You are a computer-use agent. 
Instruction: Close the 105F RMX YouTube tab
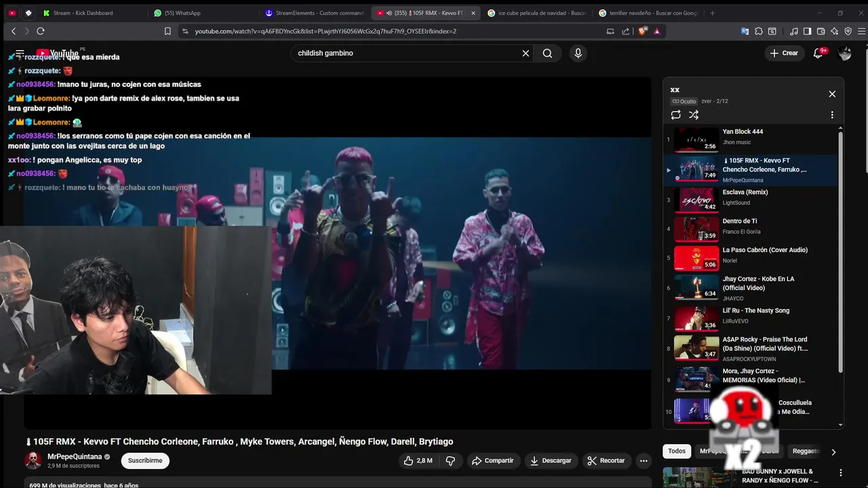click(473, 13)
